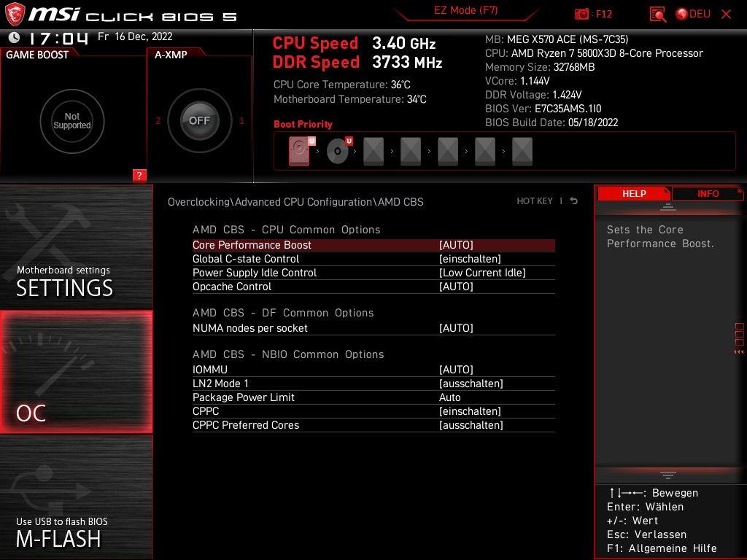This screenshot has width=747, height=560.
Task: Switch to the INFO tab
Action: pyautogui.click(x=708, y=193)
